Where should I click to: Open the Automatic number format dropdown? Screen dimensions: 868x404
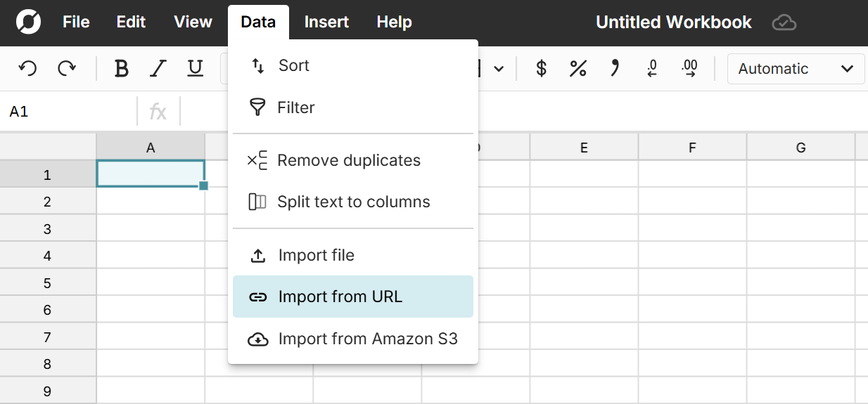795,69
